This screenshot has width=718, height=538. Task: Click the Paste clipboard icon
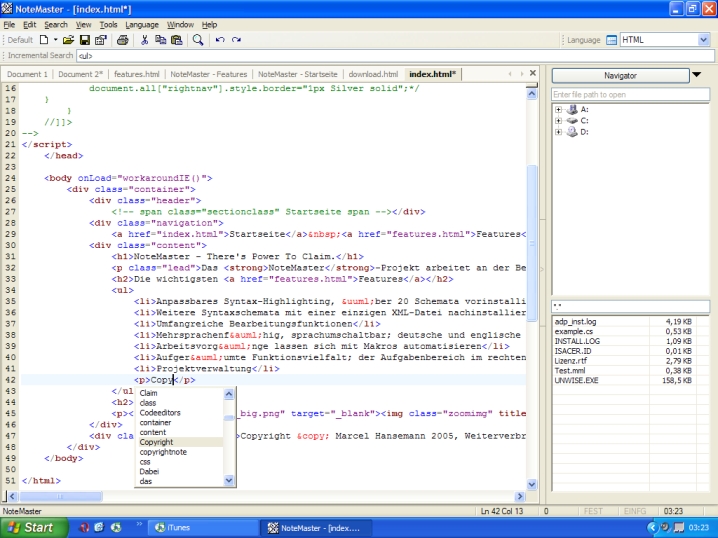[x=176, y=40]
